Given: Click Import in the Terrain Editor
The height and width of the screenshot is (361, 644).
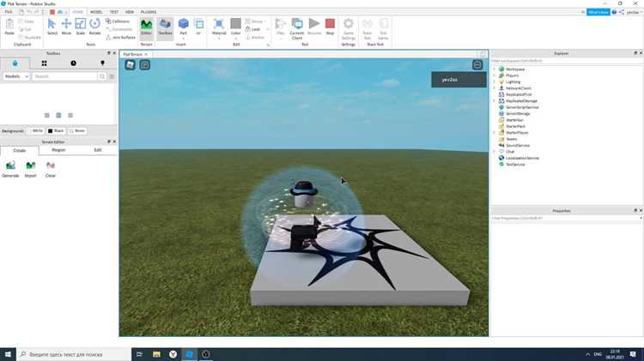Looking at the screenshot, I should pyautogui.click(x=30, y=169).
